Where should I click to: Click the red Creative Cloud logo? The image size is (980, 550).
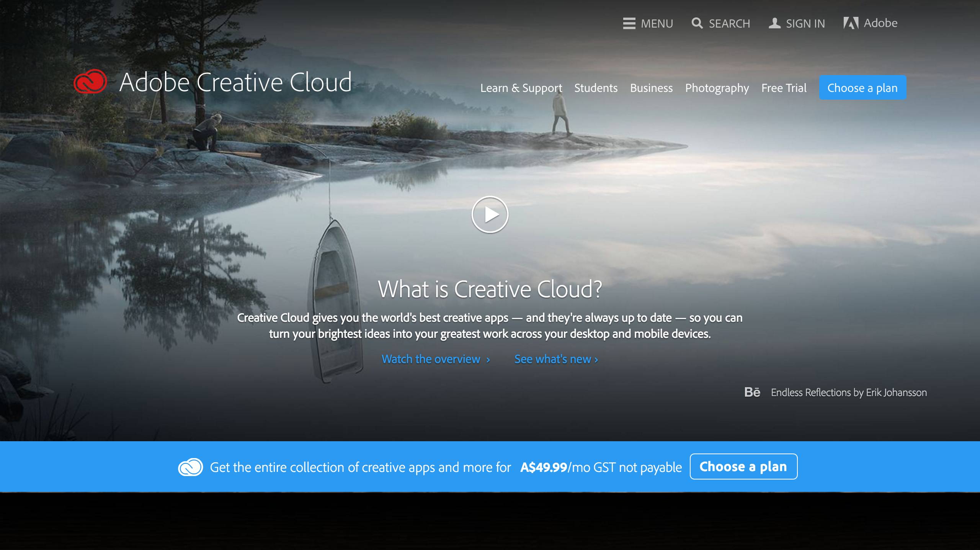90,82
